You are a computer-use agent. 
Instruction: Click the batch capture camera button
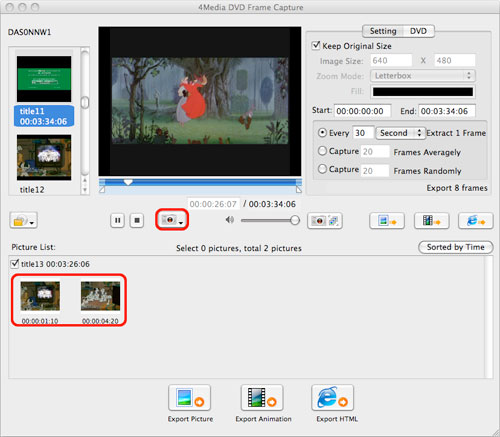(x=325, y=220)
